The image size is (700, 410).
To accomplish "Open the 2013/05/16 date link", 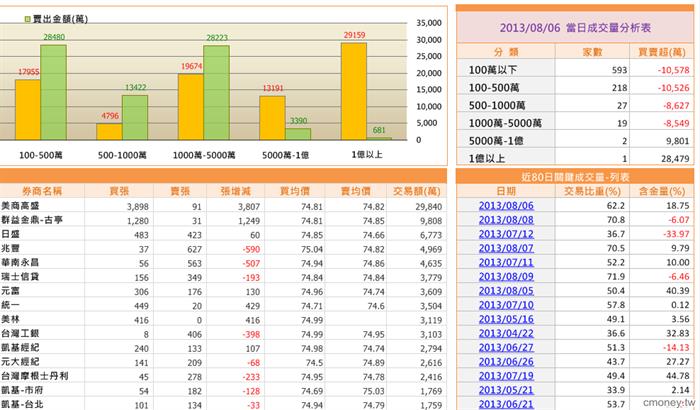I will pos(506,319).
